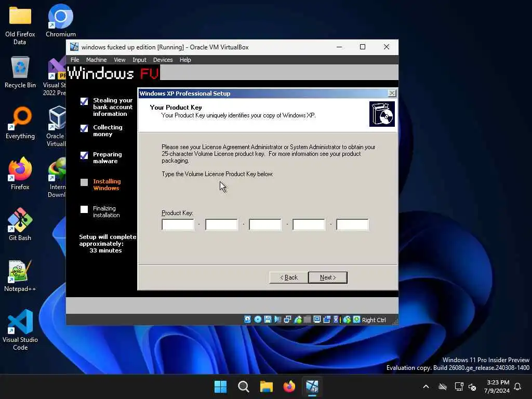532x399 pixels.
Task: Click the third Product Key field
Action: point(265,224)
